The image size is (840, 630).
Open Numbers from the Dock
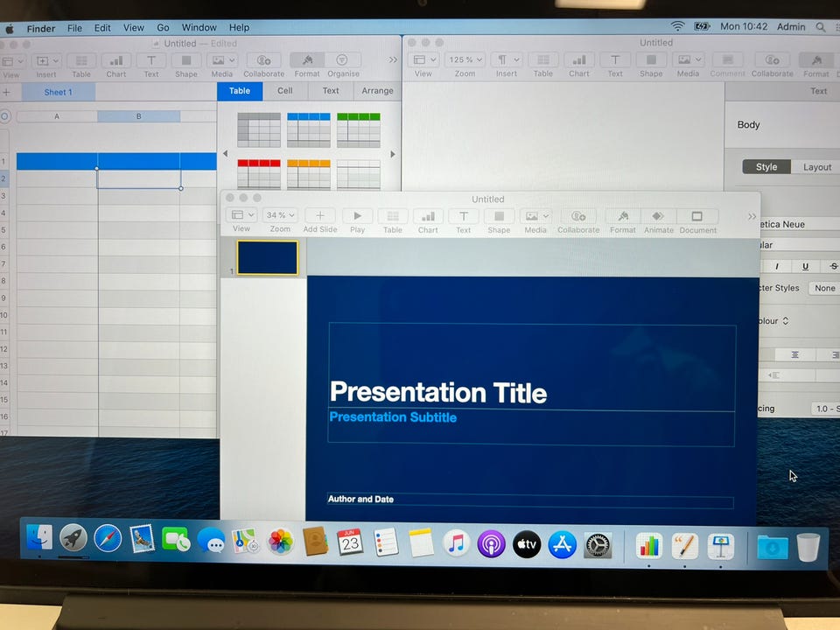click(x=648, y=546)
